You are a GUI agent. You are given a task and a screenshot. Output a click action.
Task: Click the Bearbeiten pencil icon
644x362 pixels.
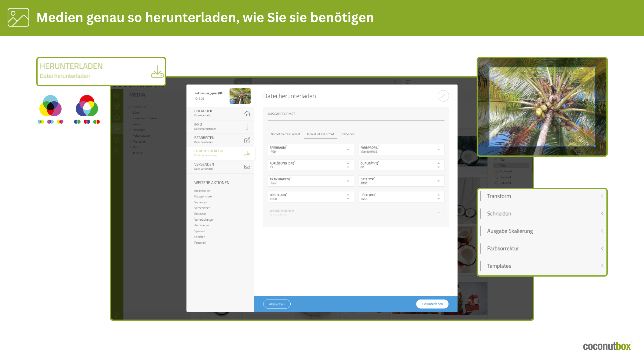point(247,140)
